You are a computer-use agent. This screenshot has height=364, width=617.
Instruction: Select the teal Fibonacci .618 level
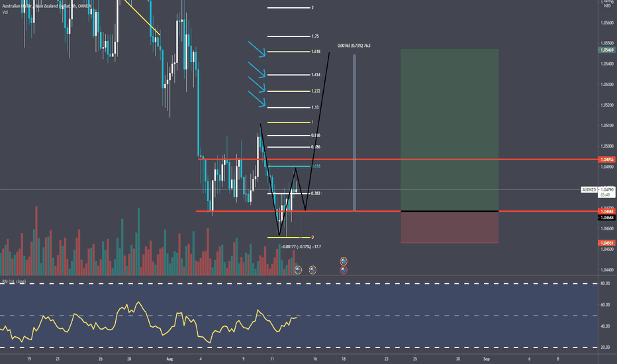tap(289, 167)
